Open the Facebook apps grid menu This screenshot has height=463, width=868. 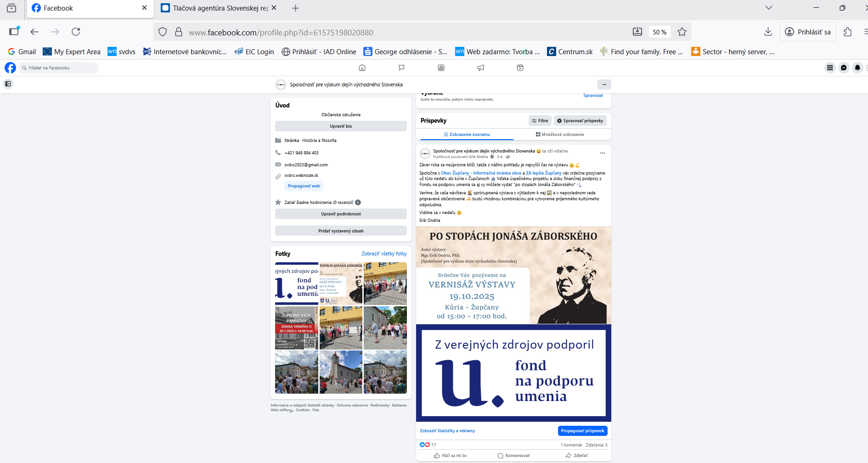point(830,68)
